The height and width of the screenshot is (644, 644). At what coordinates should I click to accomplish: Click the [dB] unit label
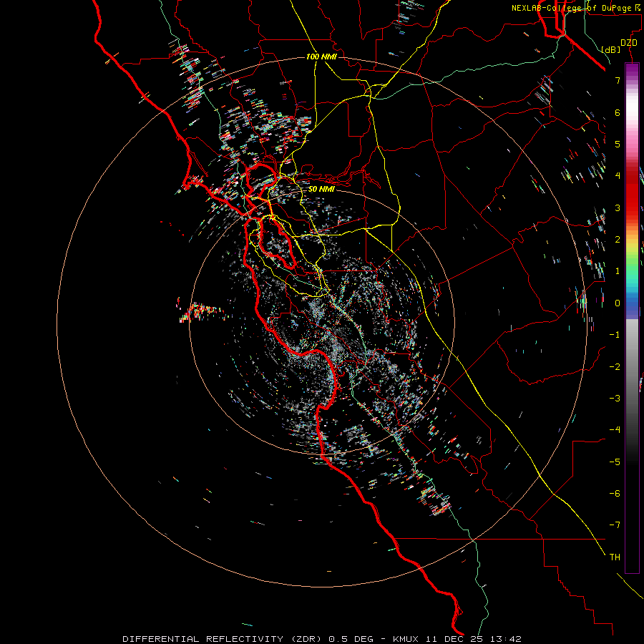[x=611, y=50]
